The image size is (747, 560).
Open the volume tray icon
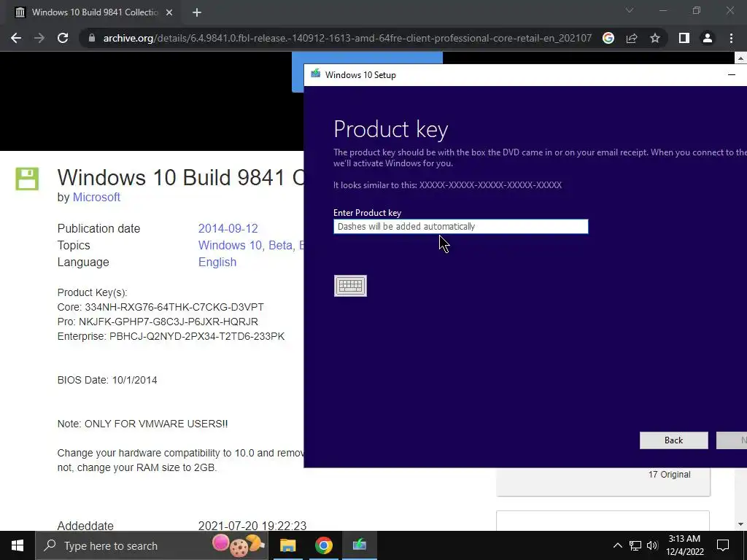point(652,545)
